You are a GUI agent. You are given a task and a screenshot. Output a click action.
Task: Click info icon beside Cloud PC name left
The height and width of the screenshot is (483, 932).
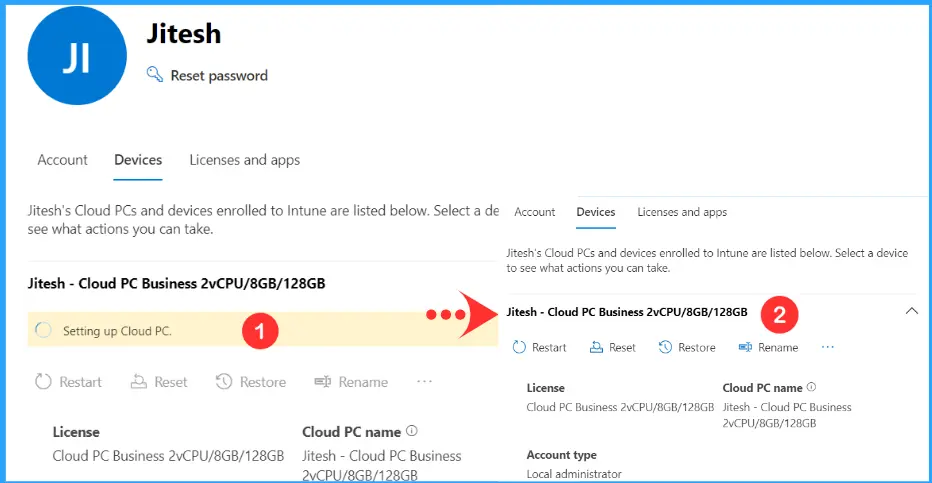coord(411,431)
